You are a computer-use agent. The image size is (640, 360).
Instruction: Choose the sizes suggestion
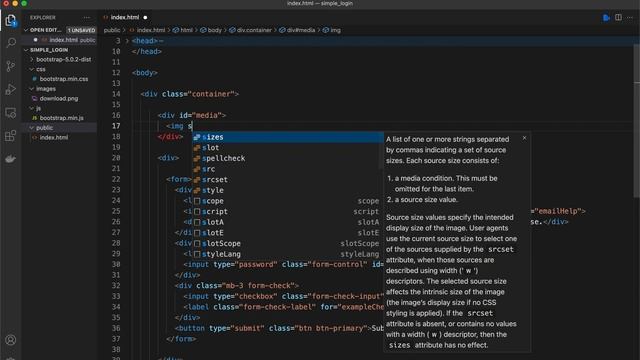tap(288, 137)
